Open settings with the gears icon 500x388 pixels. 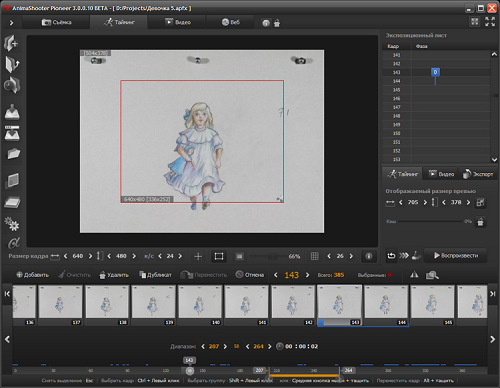pos(12,224)
